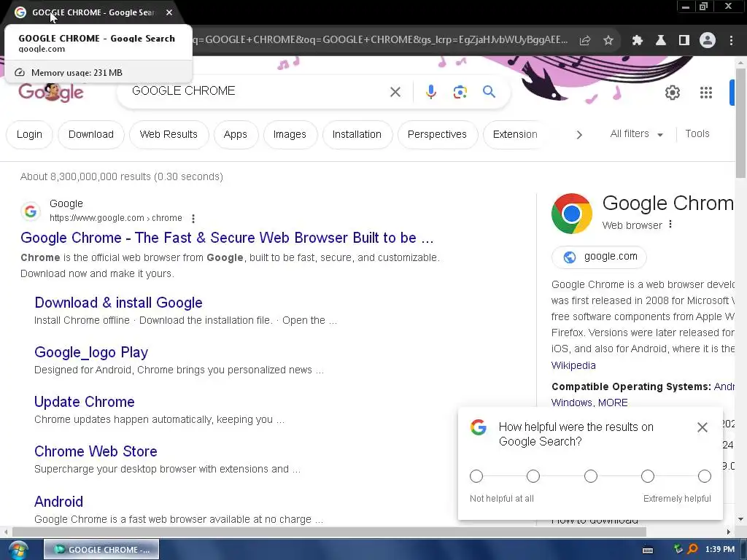Select the Perspectives filter chip
The image size is (747, 560).
pos(438,135)
